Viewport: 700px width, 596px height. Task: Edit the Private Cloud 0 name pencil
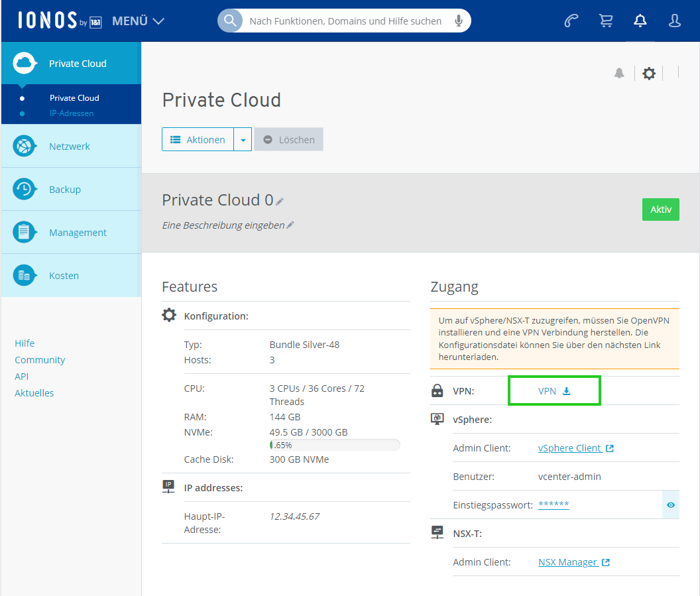click(x=280, y=202)
